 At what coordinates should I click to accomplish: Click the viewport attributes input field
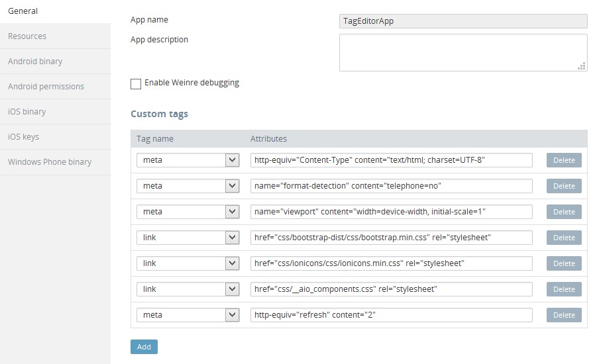[392, 212]
